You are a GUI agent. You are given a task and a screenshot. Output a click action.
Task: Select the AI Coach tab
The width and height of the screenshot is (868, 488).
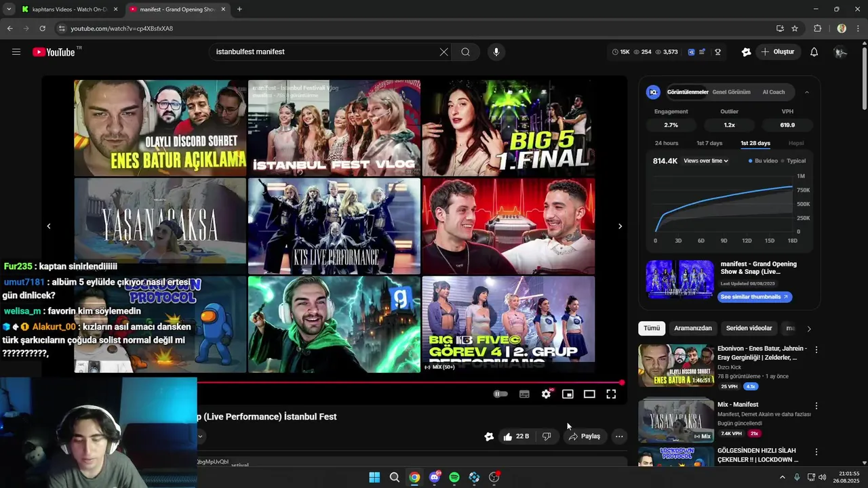774,92
